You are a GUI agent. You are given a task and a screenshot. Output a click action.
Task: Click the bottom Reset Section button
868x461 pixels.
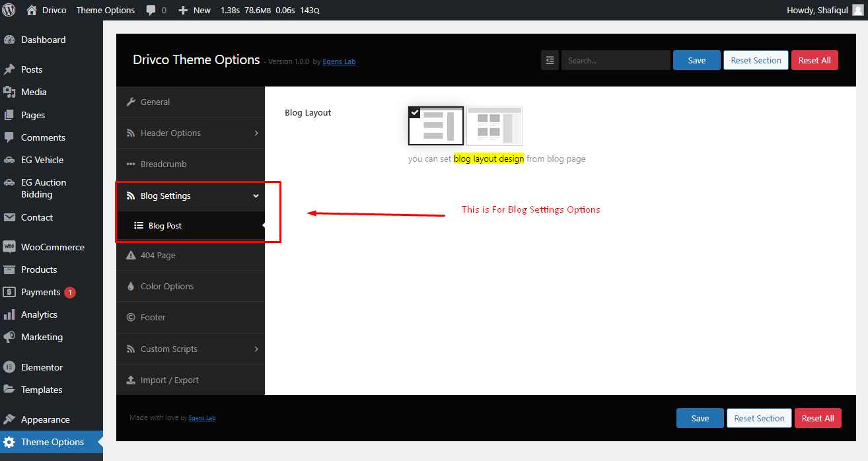click(x=759, y=418)
